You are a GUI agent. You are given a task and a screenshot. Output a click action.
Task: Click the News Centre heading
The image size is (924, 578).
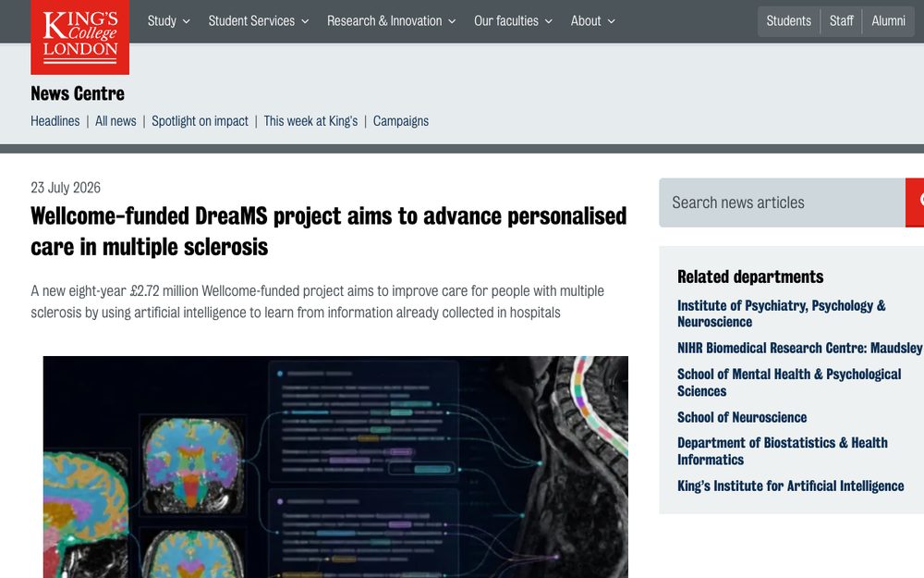pos(78,93)
